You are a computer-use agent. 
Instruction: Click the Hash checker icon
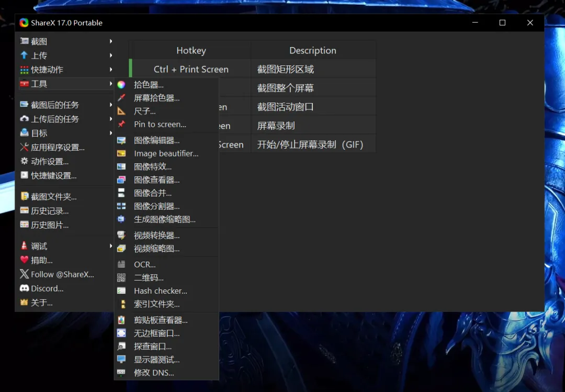tap(121, 290)
